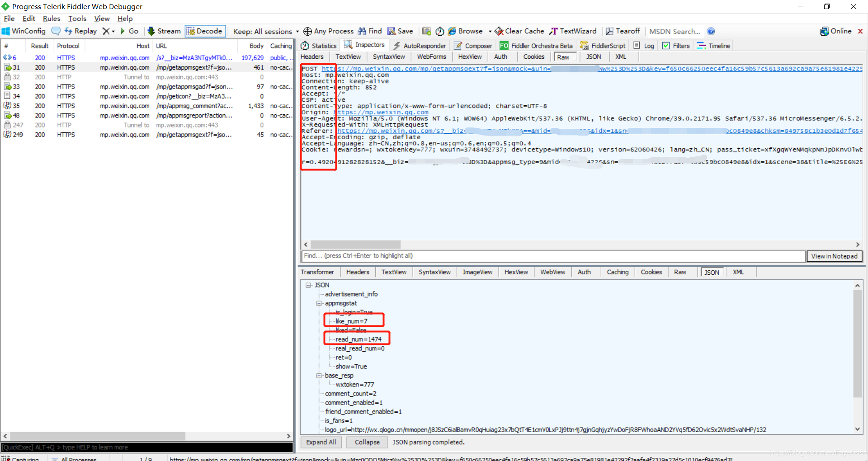The height and width of the screenshot is (461, 868).
Task: Open the Rules menu
Action: tap(52, 19)
